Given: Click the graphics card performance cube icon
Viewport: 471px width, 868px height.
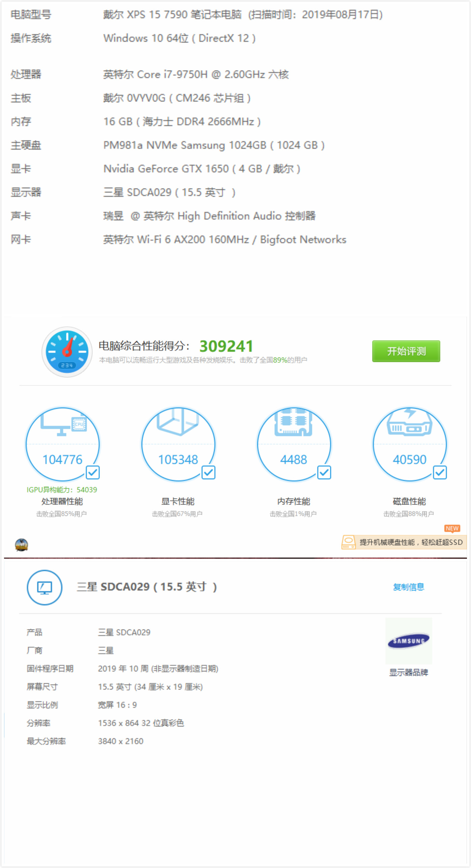Looking at the screenshot, I should click(178, 422).
